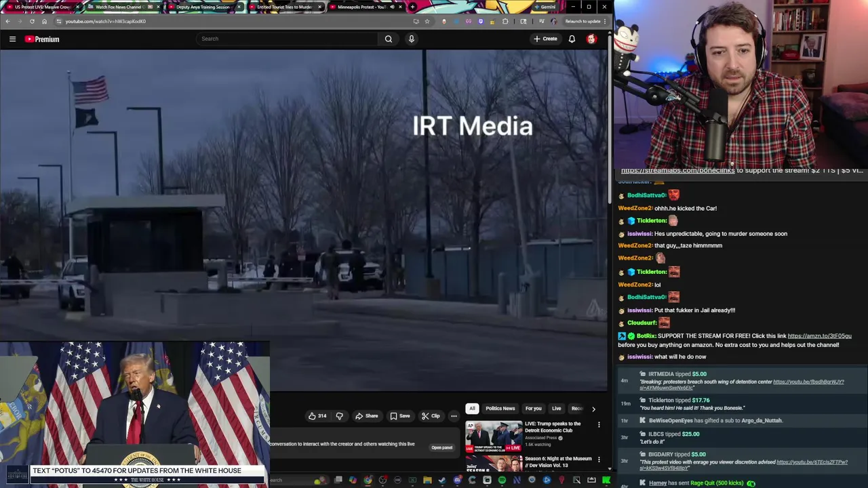Image resolution: width=868 pixels, height=488 pixels.
Task: Select the For you filter chip
Action: click(x=533, y=409)
